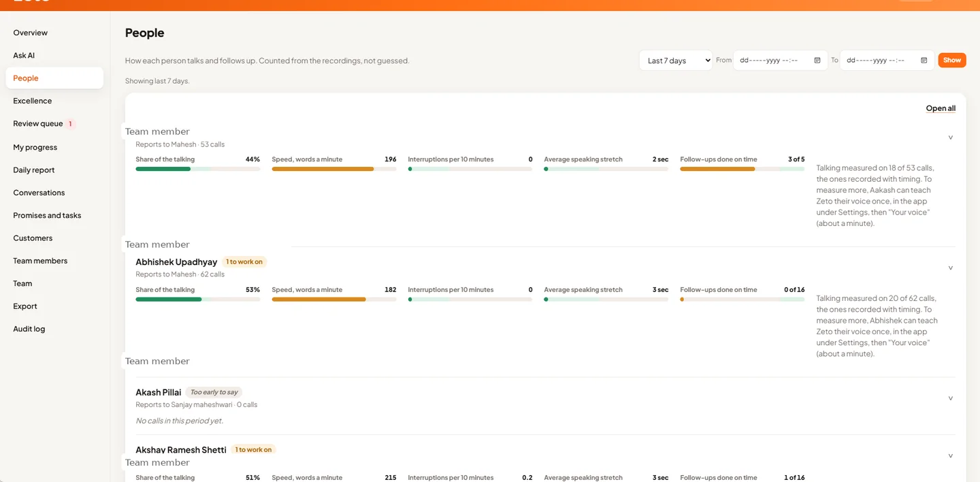Image resolution: width=980 pixels, height=482 pixels.
Task: Click the From date input field
Action: (781, 61)
